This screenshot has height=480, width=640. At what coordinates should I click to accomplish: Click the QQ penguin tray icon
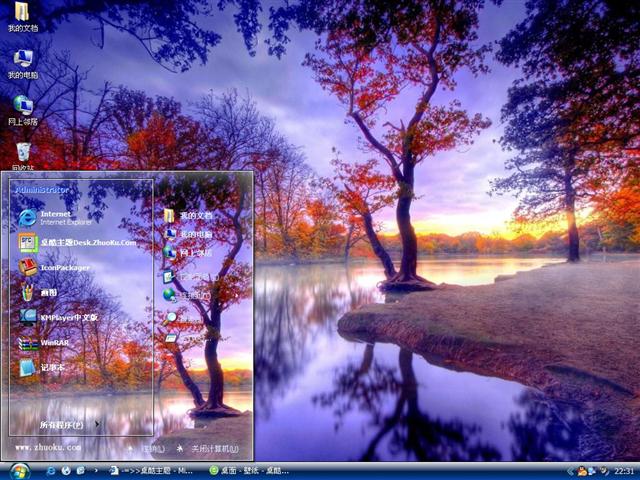click(581, 471)
